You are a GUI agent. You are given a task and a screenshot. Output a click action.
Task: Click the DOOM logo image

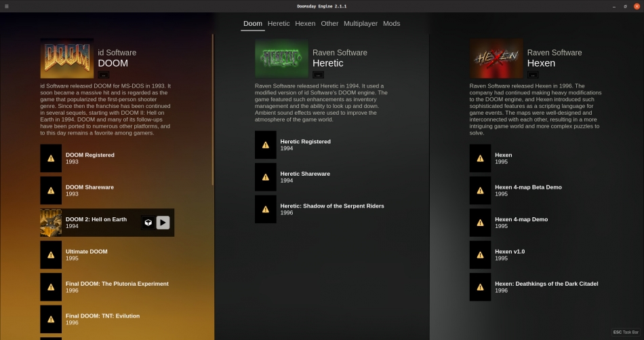click(67, 58)
